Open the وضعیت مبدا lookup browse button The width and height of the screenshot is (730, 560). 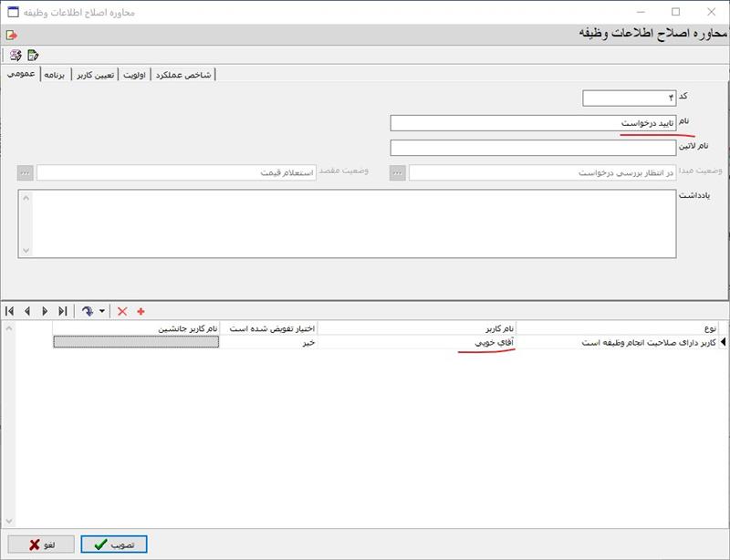398,172
